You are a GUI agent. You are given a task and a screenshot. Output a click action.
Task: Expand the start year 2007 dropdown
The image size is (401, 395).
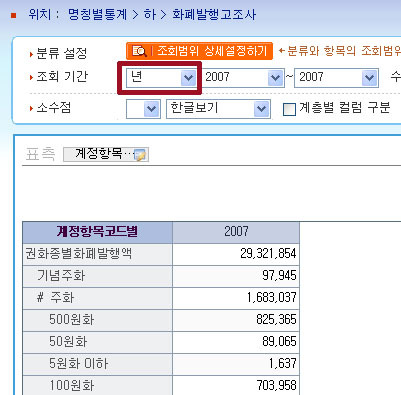point(243,78)
